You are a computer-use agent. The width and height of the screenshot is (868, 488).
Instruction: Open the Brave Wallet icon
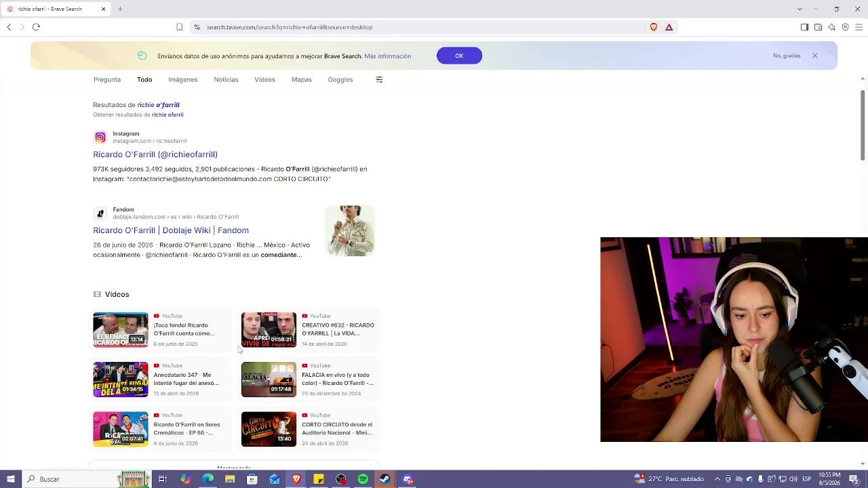click(818, 27)
